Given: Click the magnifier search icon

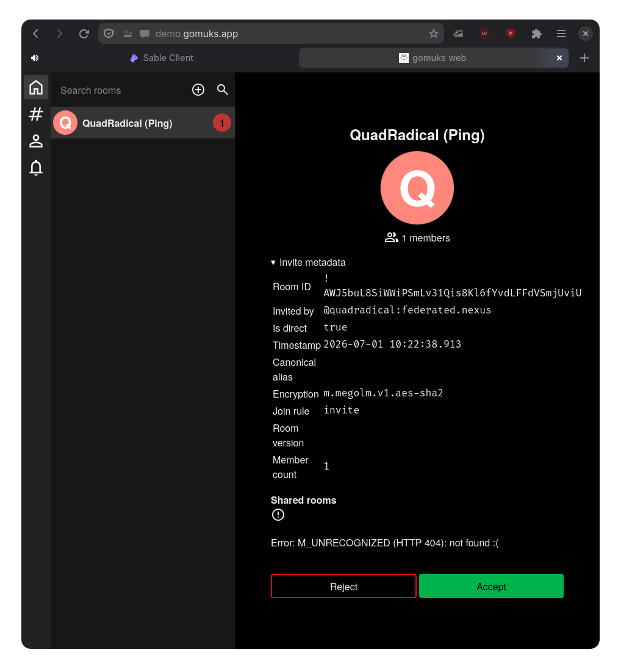Looking at the screenshot, I should tap(222, 90).
